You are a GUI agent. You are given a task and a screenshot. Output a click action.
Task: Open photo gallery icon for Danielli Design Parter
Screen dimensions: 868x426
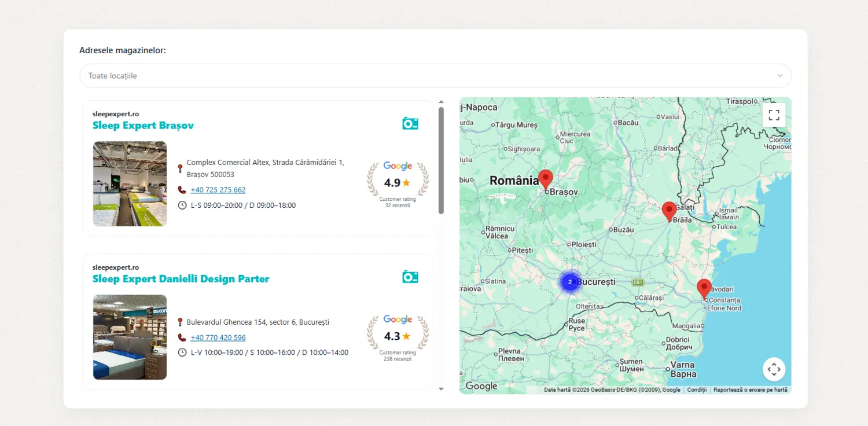[x=410, y=277]
